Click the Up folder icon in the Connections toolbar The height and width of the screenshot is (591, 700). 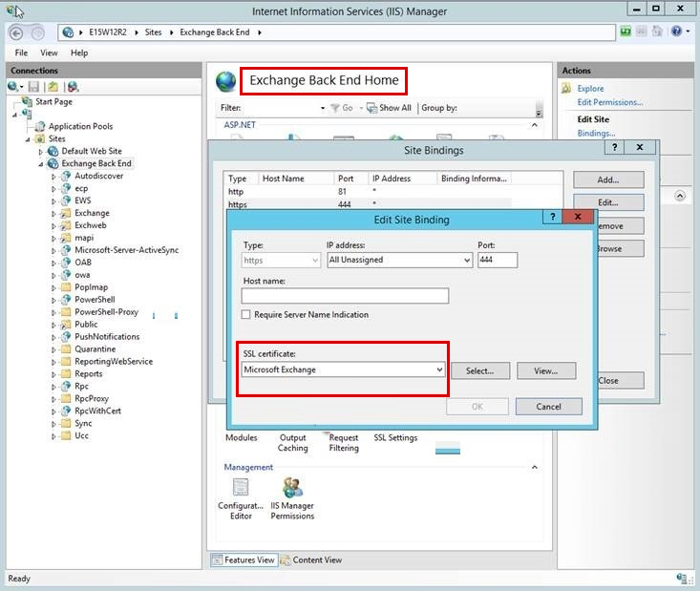[x=53, y=87]
